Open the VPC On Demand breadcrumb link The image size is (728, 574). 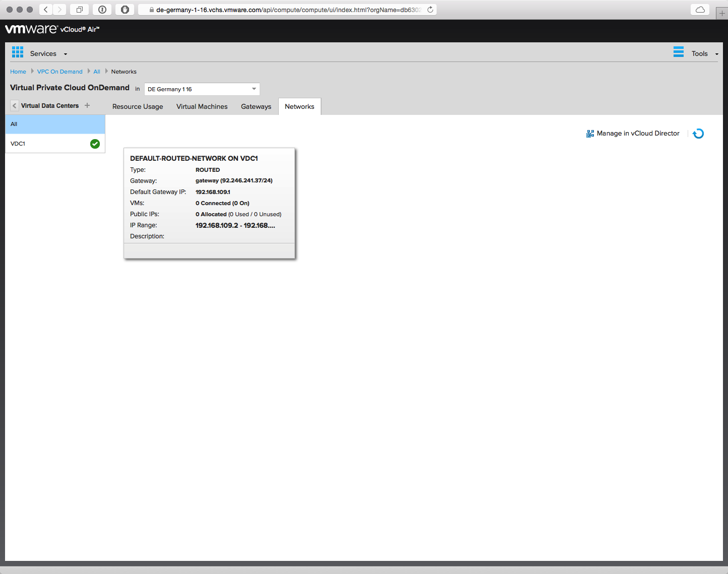pos(59,72)
